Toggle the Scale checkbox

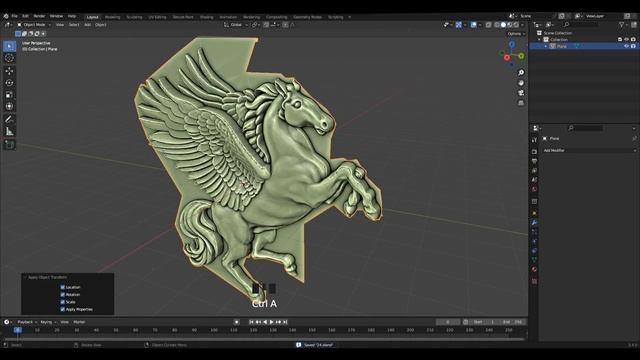point(62,302)
